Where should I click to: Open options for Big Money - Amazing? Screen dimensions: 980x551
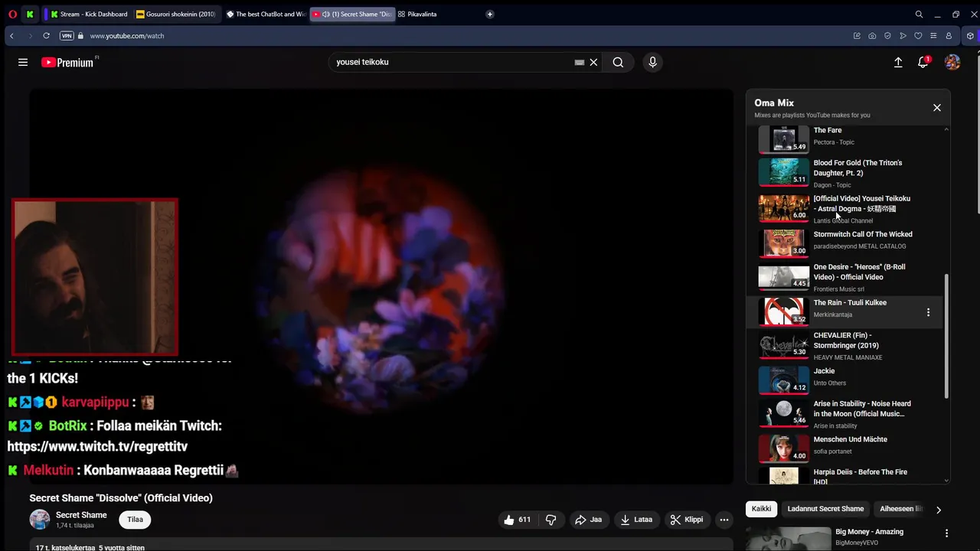946,533
